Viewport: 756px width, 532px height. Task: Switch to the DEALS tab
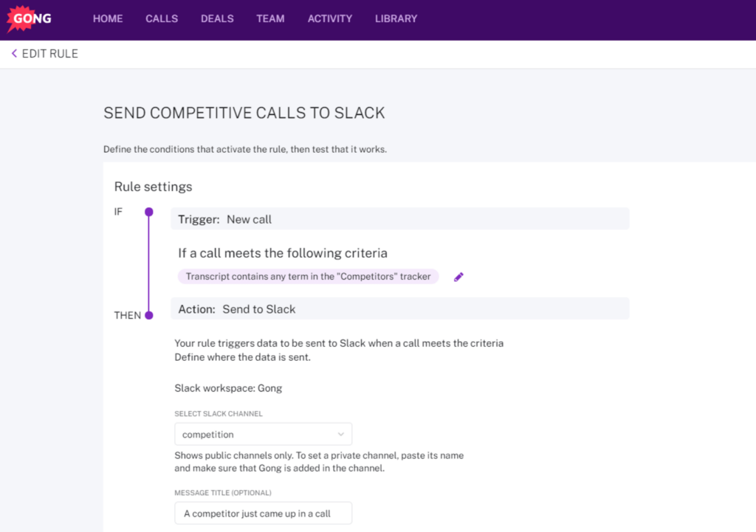[x=216, y=19]
